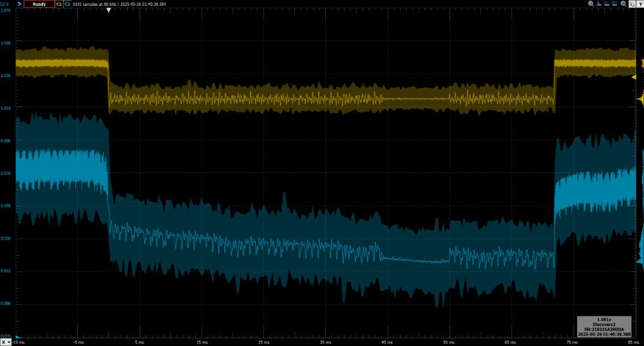Toggle the yellow C1 channel label
644x346 pixels.
(59, 4)
